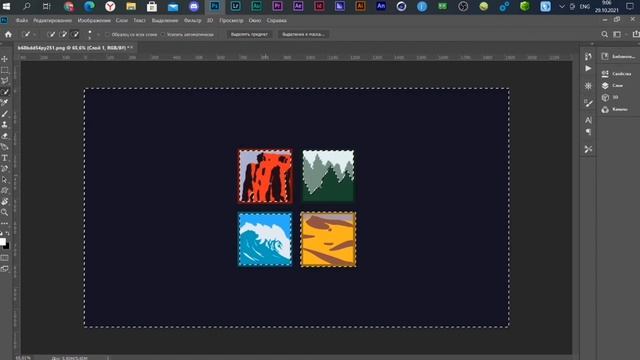Screen dimensions: 640x360
Task: Select the Hand tool
Action: pos(4,202)
